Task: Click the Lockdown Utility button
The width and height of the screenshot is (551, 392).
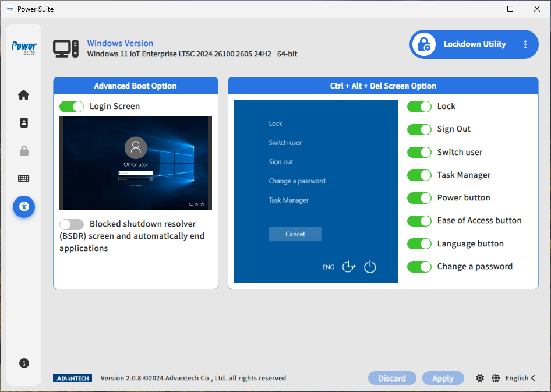Action: (x=474, y=44)
